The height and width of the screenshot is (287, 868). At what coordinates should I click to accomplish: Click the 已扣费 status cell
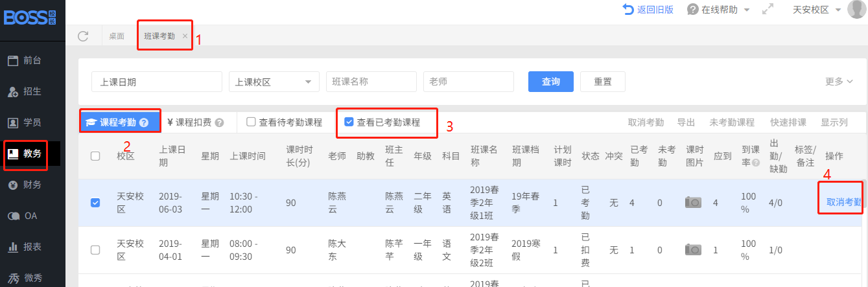586,249
